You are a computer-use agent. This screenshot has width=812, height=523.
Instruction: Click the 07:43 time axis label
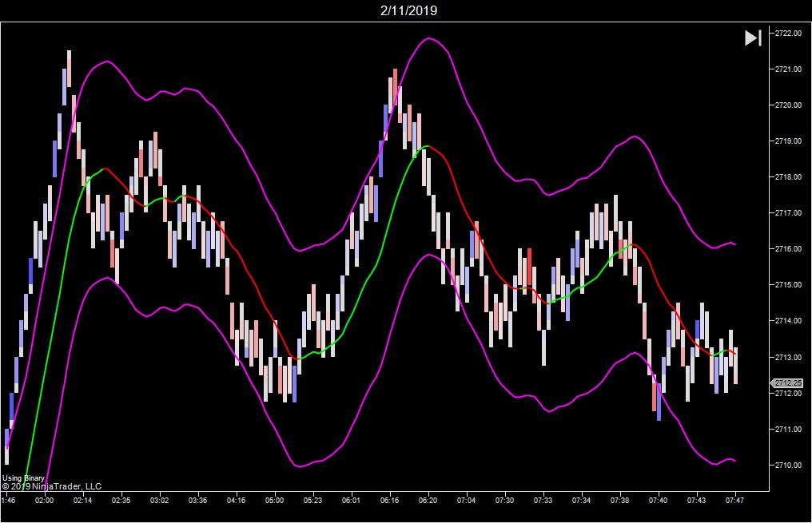[697, 500]
